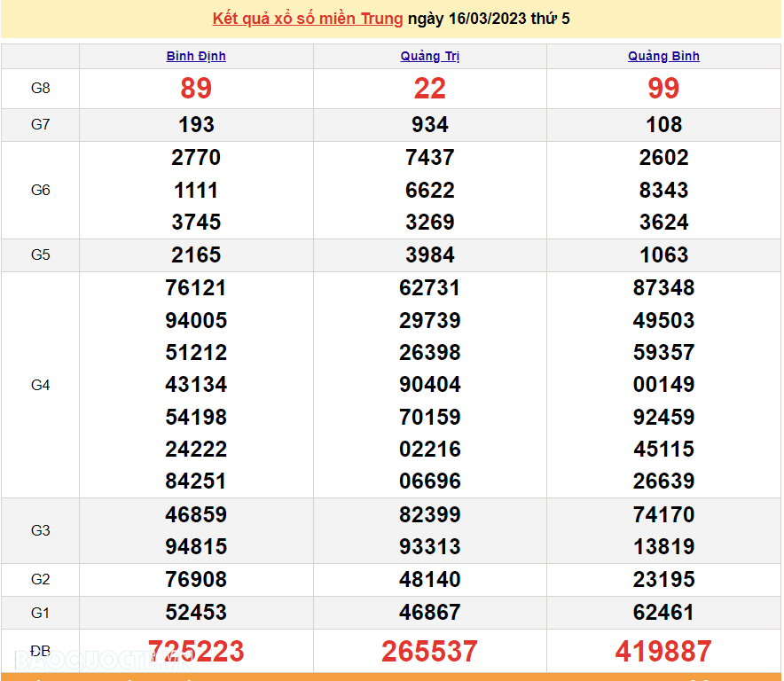Open the Quảng Bình results page
Screen dimensions: 784x681
663,56
